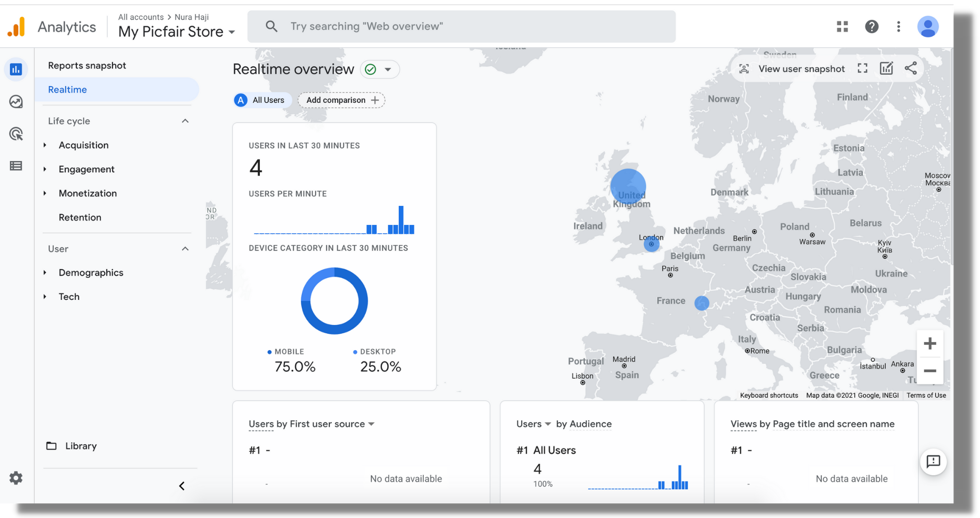Open Analytics help with the question mark icon

872,26
